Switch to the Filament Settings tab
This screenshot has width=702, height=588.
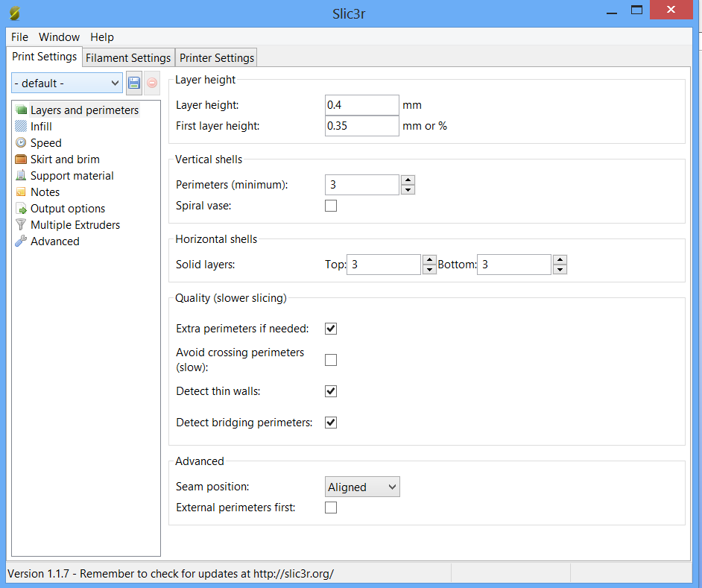[x=128, y=57]
